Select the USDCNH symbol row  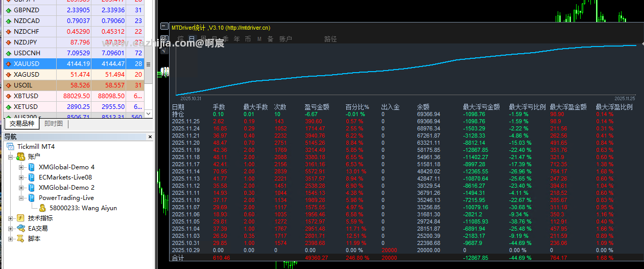coord(74,53)
